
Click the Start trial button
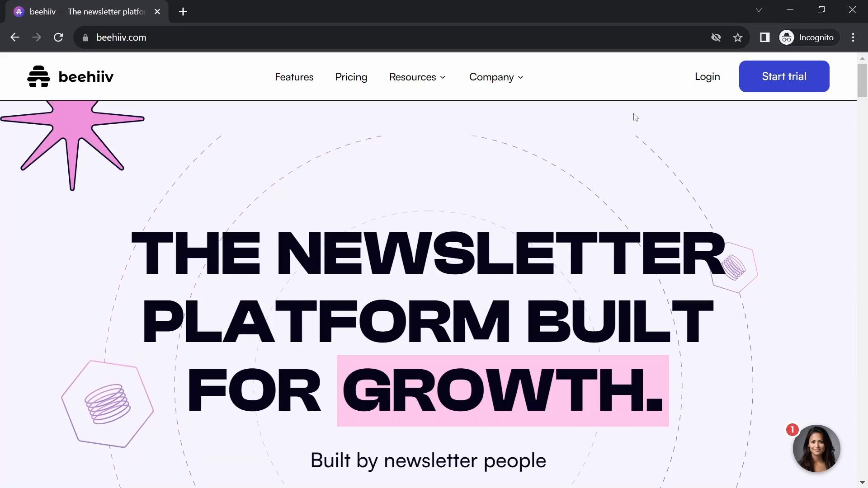(x=784, y=76)
